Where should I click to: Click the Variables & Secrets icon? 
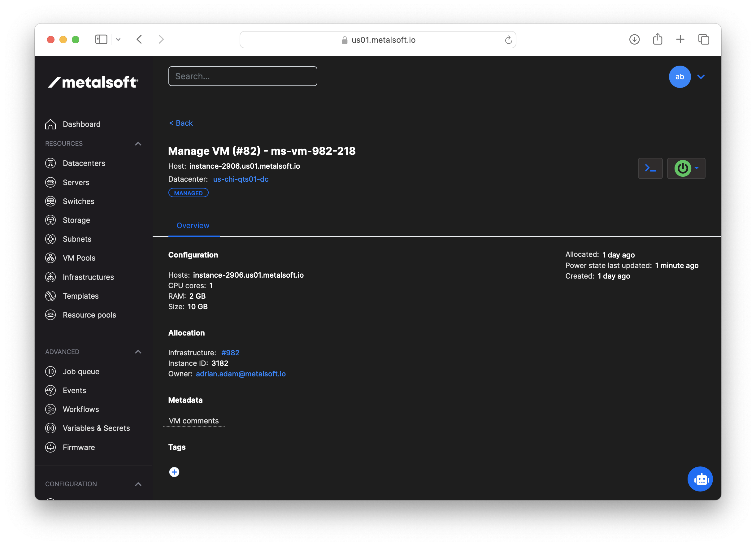pos(50,428)
